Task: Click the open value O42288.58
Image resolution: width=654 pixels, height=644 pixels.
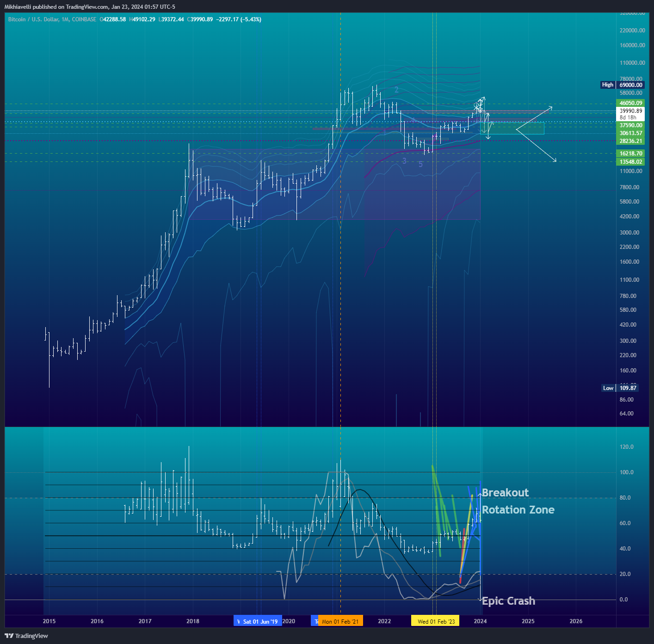Action: coord(113,19)
